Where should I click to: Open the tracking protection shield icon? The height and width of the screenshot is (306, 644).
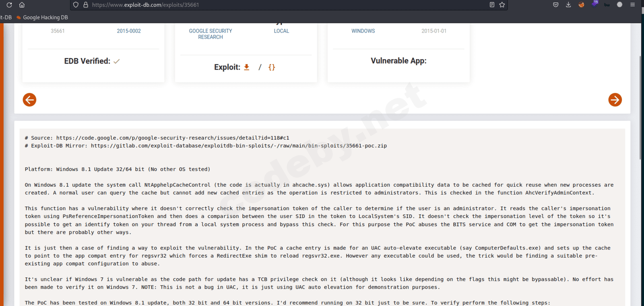76,5
